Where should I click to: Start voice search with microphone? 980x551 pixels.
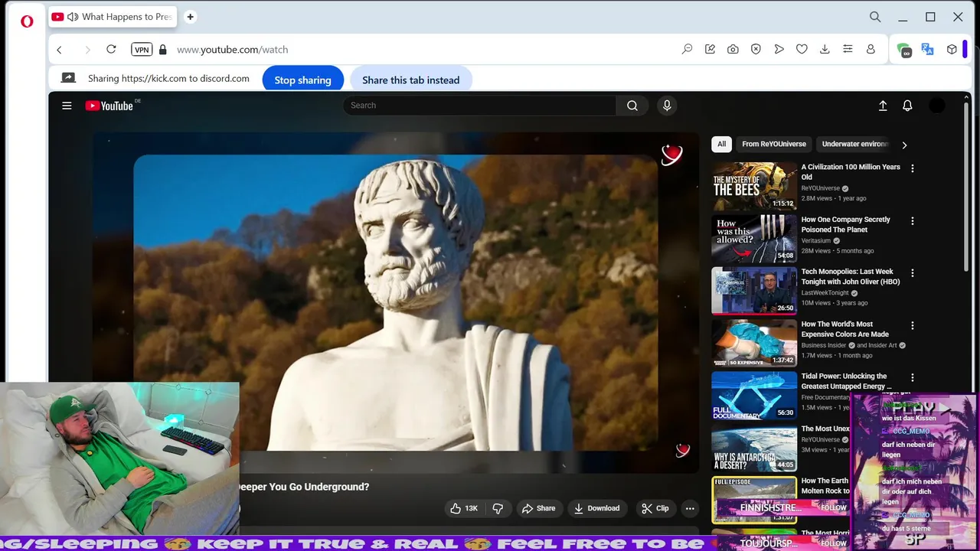(x=667, y=106)
